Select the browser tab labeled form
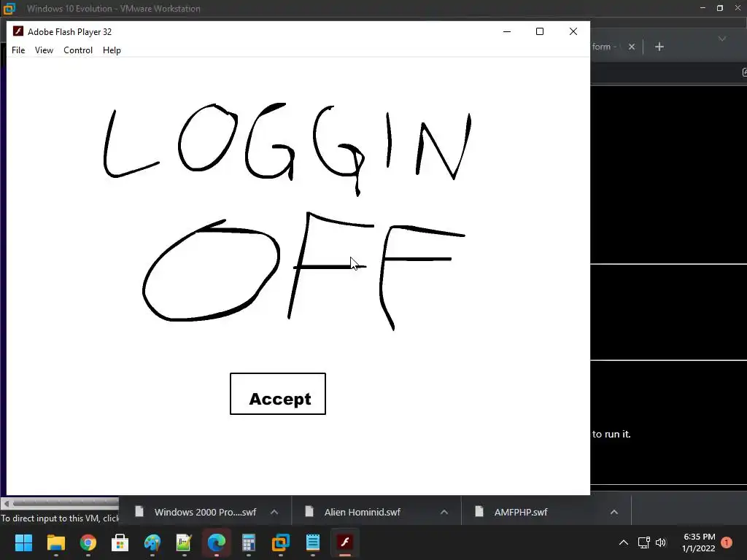The width and height of the screenshot is (747, 560). point(604,47)
